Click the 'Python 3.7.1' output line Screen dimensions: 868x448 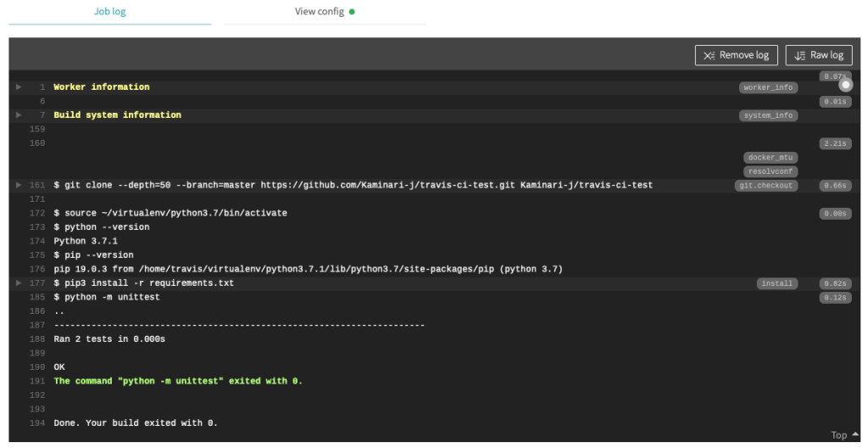86,241
